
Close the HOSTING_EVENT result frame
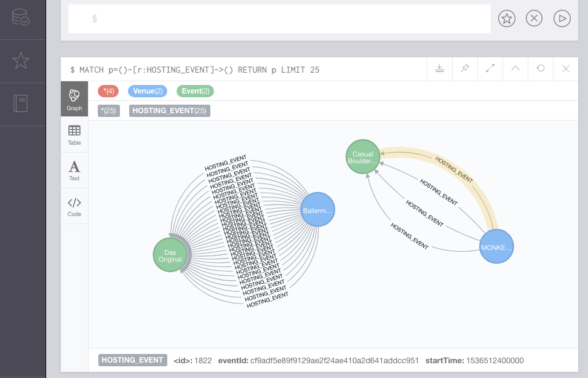(565, 69)
